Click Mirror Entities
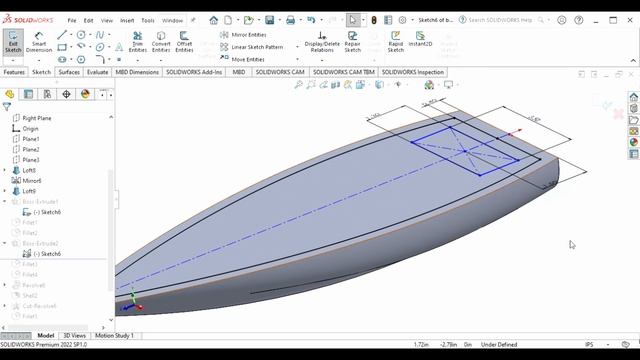This screenshot has height=360, width=640. coord(243,35)
